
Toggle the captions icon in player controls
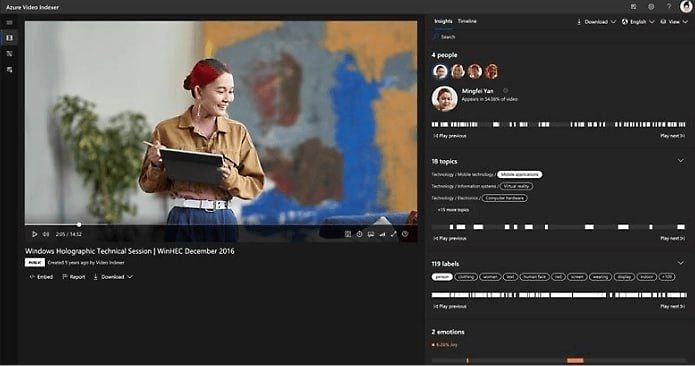point(371,234)
